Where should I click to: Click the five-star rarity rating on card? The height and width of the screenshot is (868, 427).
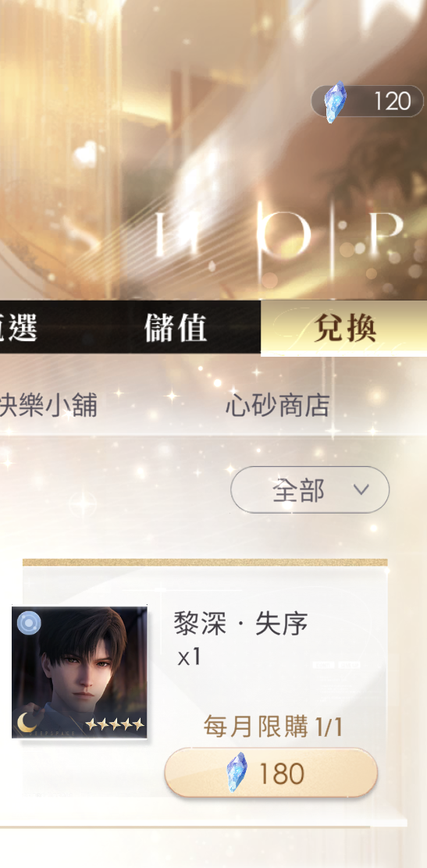(x=115, y=724)
